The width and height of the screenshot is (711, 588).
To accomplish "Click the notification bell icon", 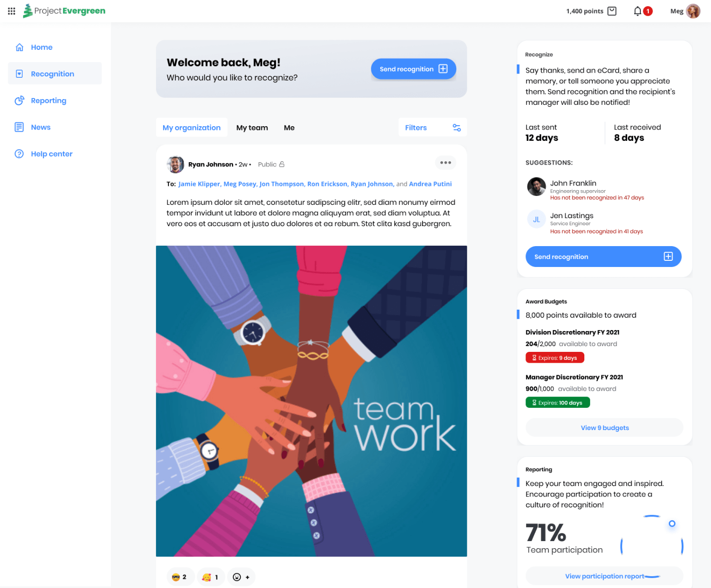I will pyautogui.click(x=637, y=11).
